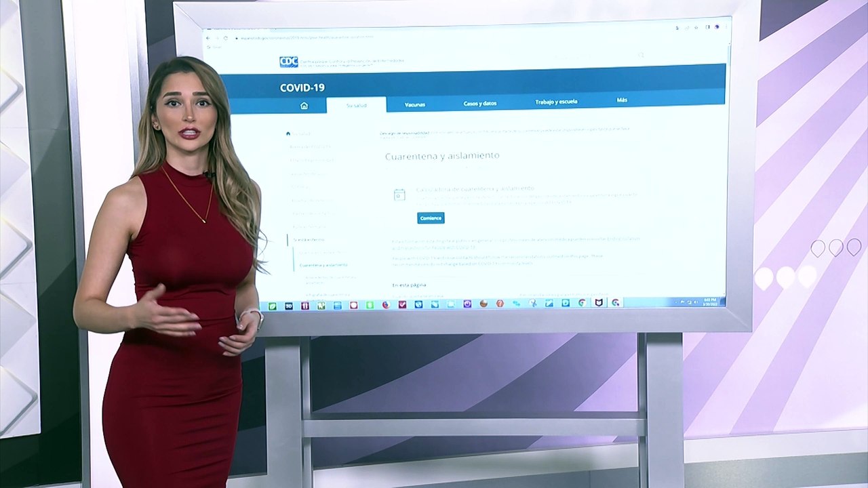Viewport: 868px width, 488px height.
Task: Open the clock in the system tray
Action: coord(709,301)
